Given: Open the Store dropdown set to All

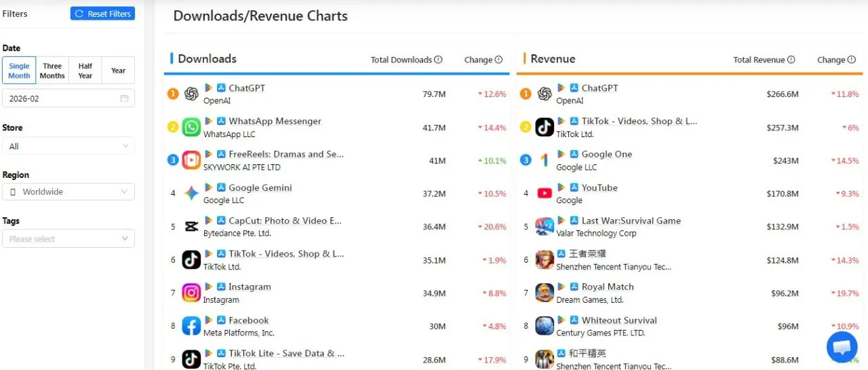Looking at the screenshot, I should click(68, 146).
